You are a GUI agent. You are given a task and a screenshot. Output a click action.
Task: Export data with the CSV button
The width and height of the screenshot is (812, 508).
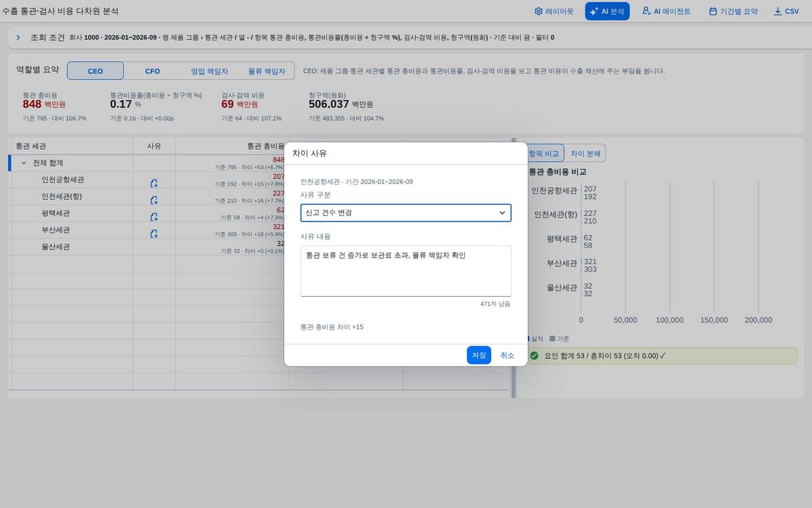(x=786, y=12)
